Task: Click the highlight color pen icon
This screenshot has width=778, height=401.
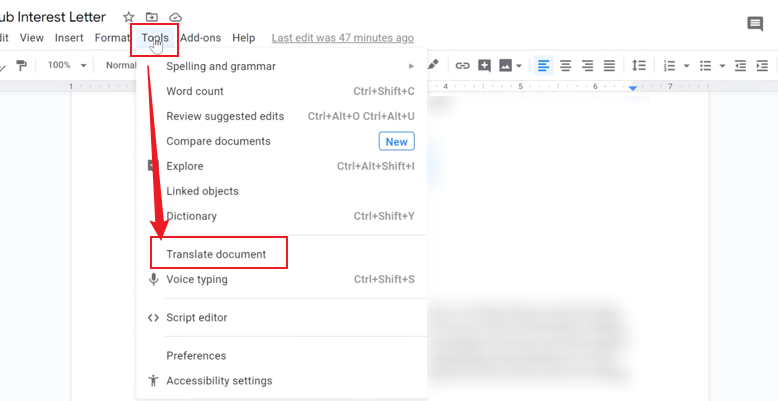Action: pos(433,65)
